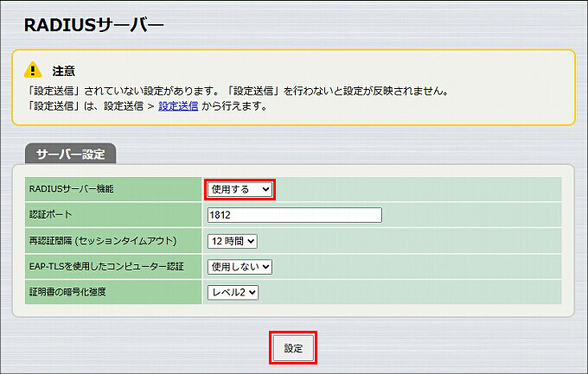Click the yellow warning triangle icon
This screenshot has width=588, height=374.
[33, 70]
